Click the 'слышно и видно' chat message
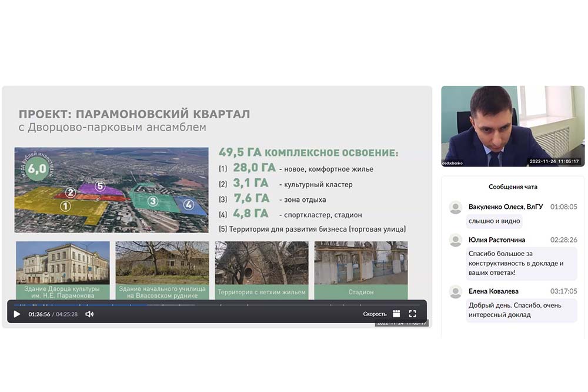The width and height of the screenshot is (588, 392). pos(495,222)
